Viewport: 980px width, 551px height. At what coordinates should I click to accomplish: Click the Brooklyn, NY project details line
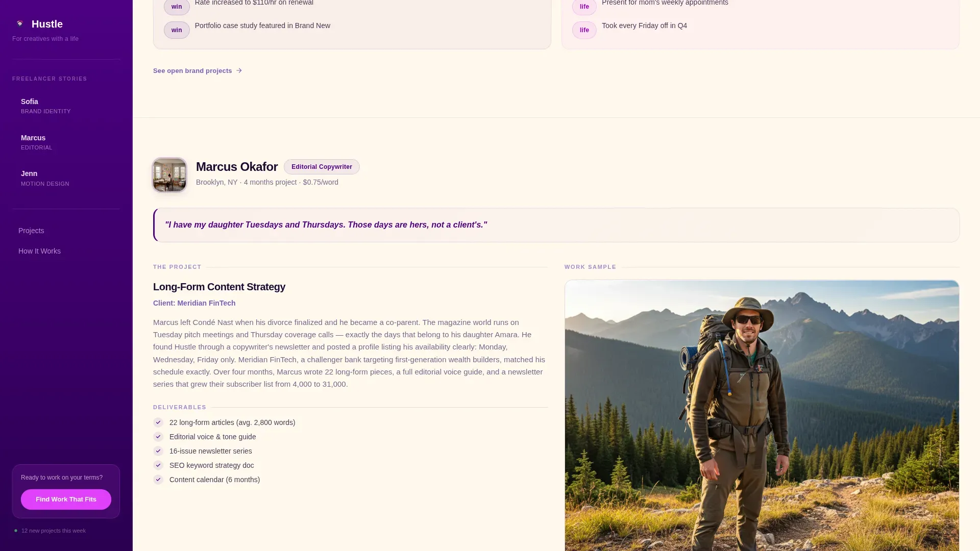point(267,182)
